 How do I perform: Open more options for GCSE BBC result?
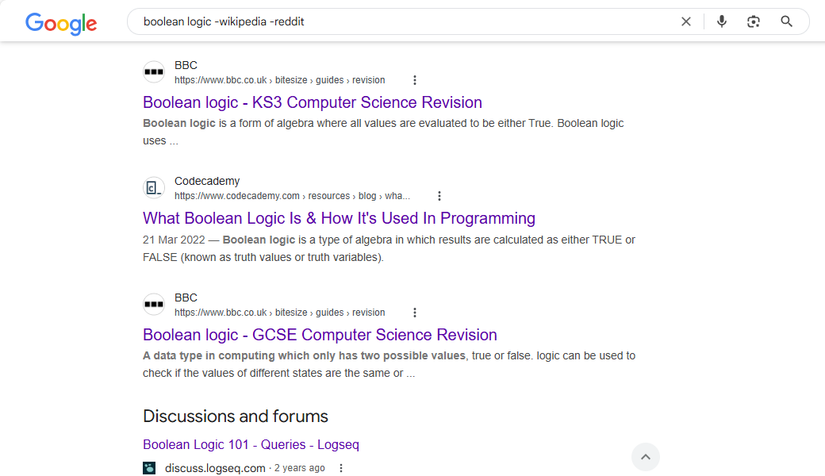tap(415, 312)
